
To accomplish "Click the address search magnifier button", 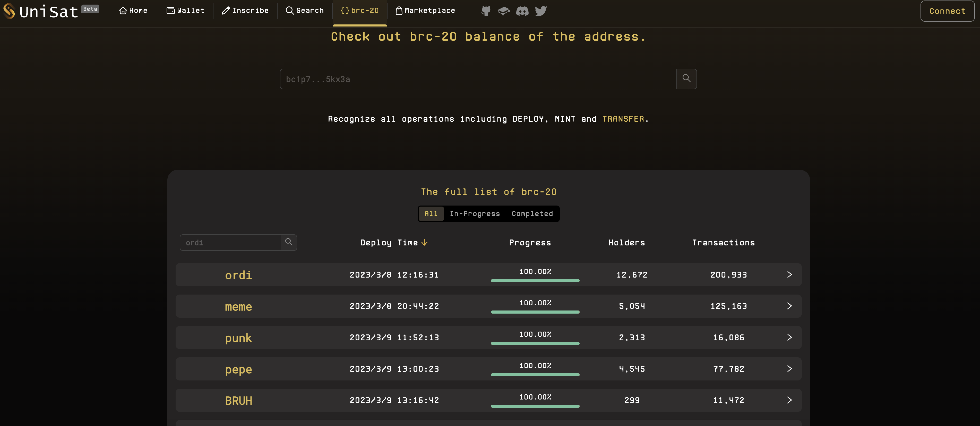I will [687, 79].
